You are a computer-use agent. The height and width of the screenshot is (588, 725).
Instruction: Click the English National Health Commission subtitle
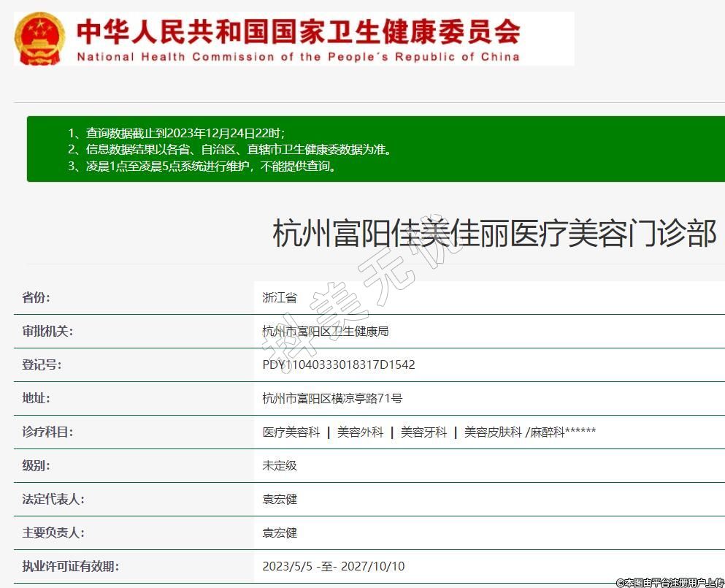pos(298,57)
